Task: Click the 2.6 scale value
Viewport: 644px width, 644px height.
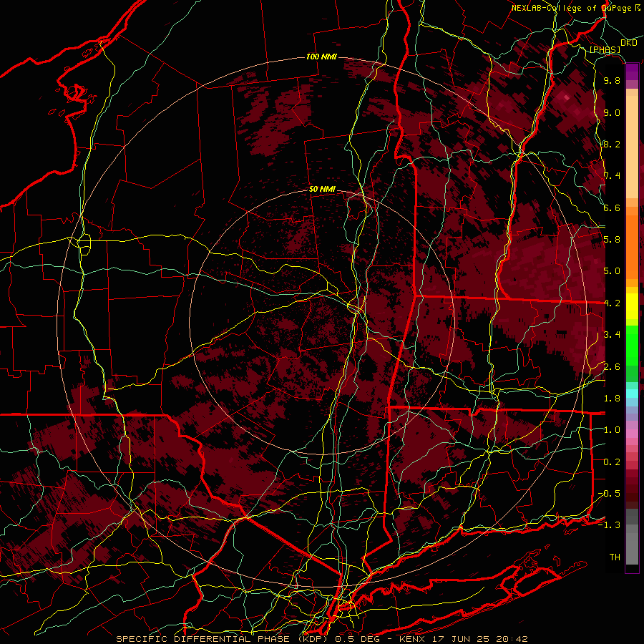Action: pos(612,367)
